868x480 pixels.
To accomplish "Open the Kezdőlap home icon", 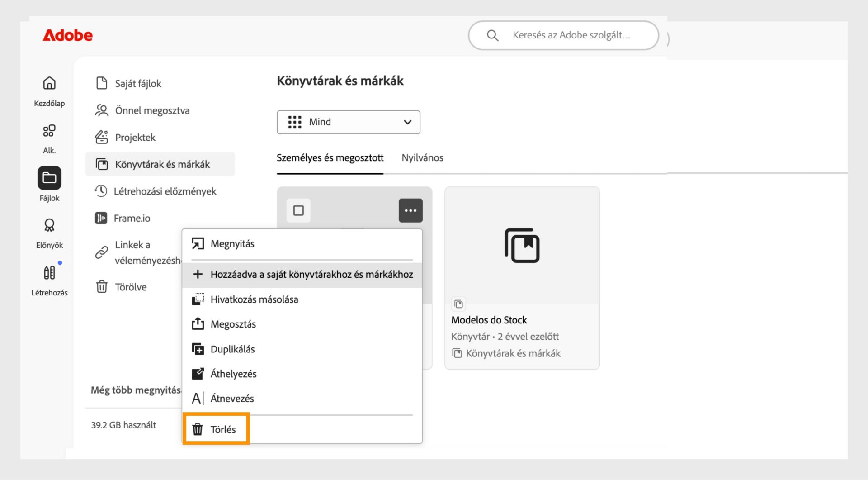I will (x=49, y=83).
